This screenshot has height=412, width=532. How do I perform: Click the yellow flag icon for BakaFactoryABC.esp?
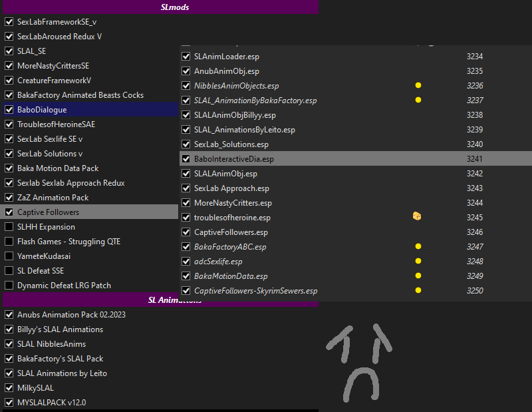click(418, 246)
